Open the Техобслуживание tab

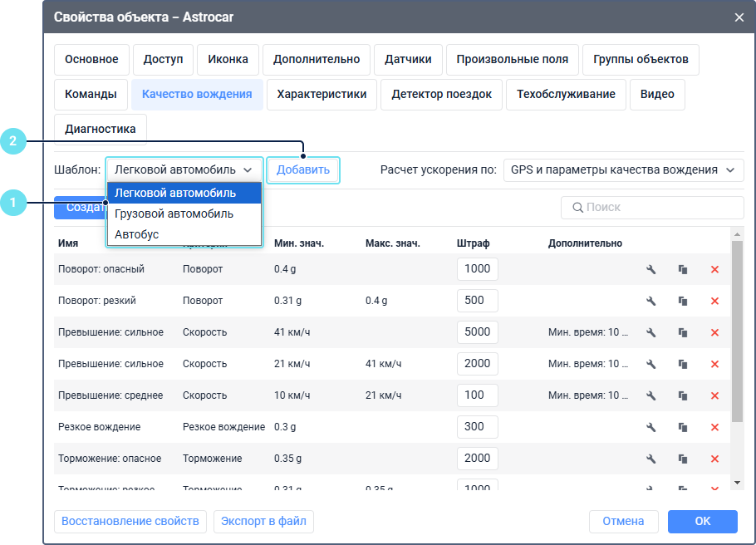pos(566,95)
